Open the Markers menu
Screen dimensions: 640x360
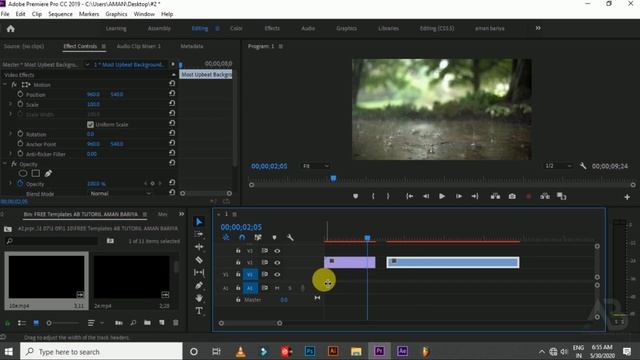(89, 14)
